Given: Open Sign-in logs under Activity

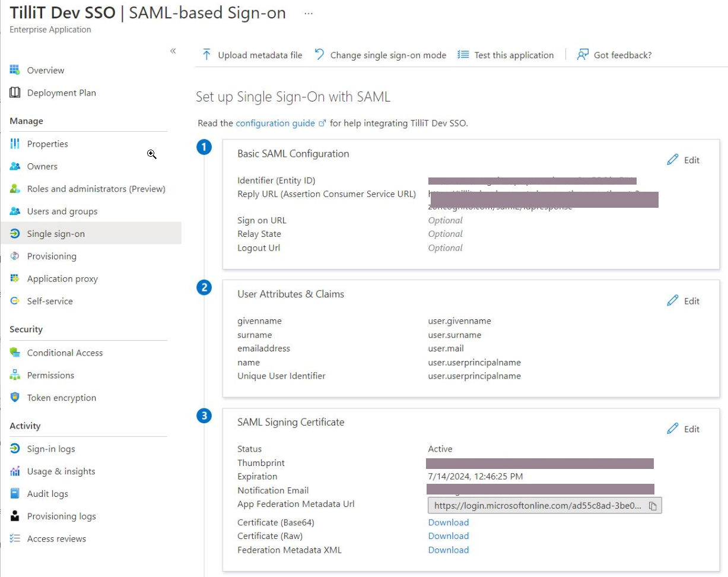Looking at the screenshot, I should pos(51,449).
